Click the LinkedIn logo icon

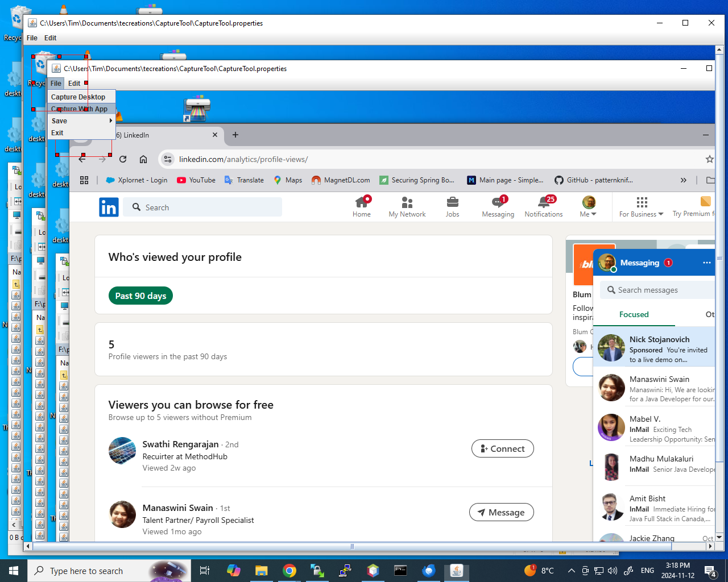(109, 207)
